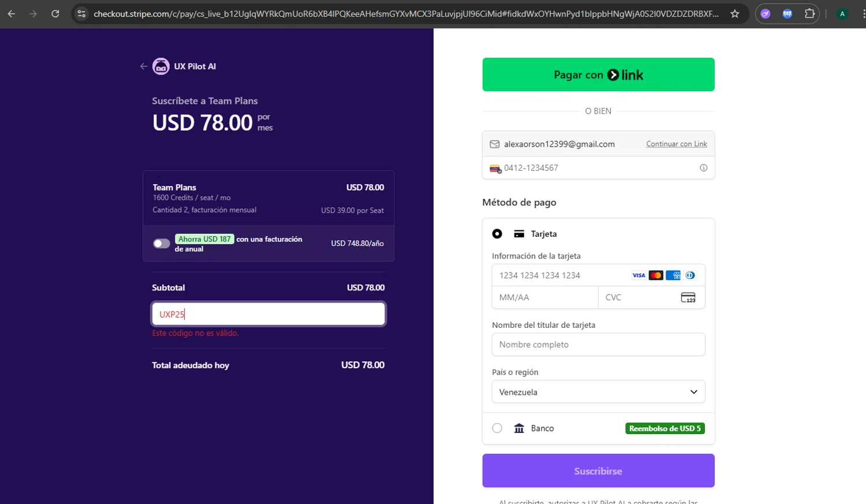The height and width of the screenshot is (504, 866).
Task: Click the Mastercard logo
Action: click(x=656, y=275)
